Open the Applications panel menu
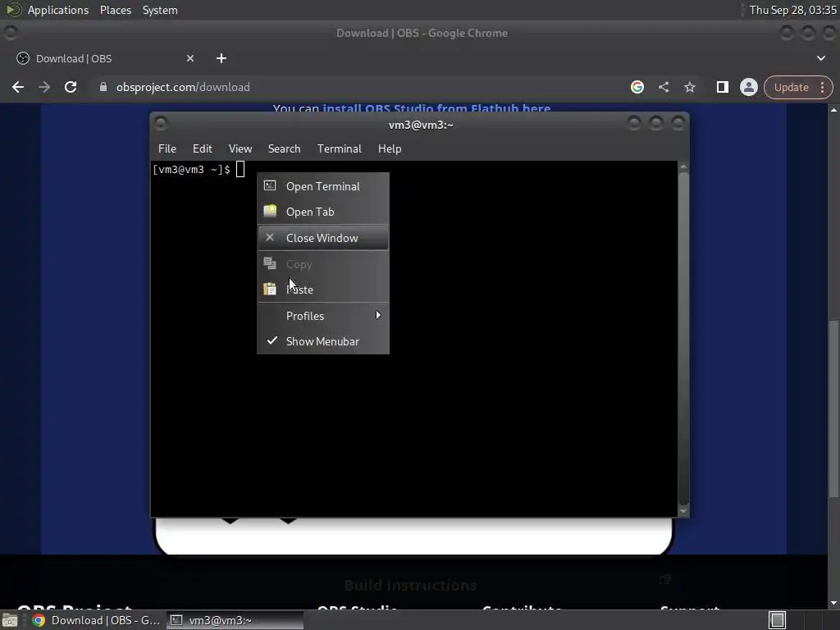Image resolution: width=840 pixels, height=630 pixels. click(58, 10)
